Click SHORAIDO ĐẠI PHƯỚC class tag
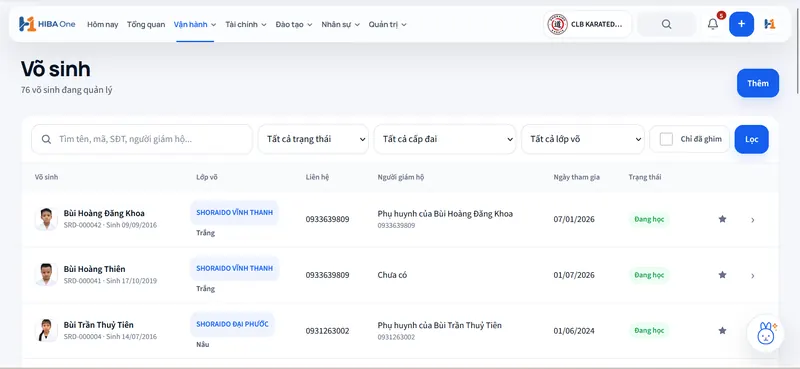This screenshot has width=800, height=369. pyautogui.click(x=233, y=324)
